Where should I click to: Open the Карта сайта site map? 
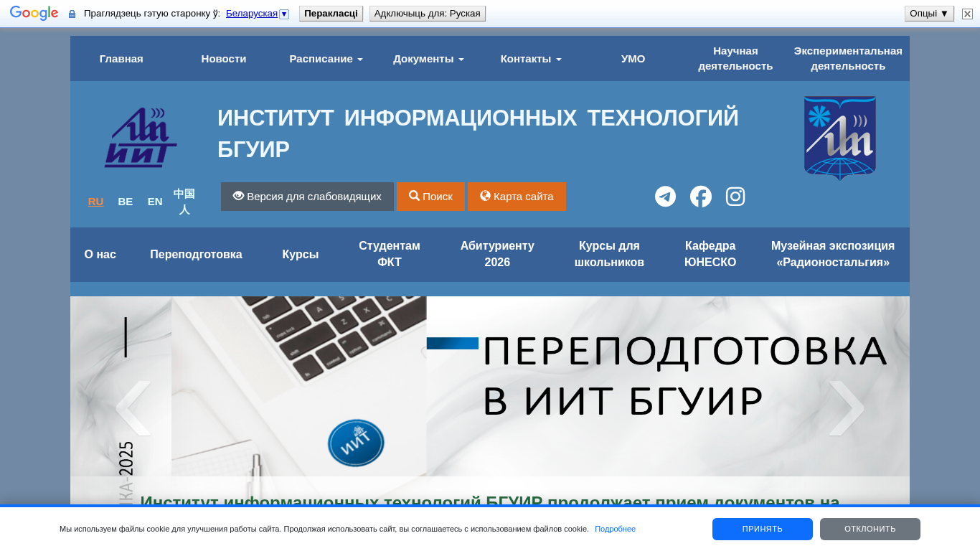[x=517, y=197]
